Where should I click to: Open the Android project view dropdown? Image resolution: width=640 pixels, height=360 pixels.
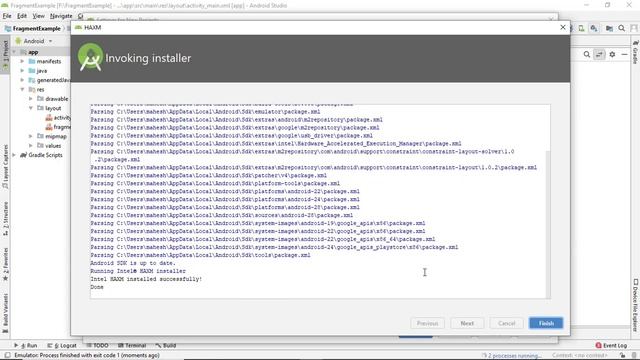coord(34,41)
